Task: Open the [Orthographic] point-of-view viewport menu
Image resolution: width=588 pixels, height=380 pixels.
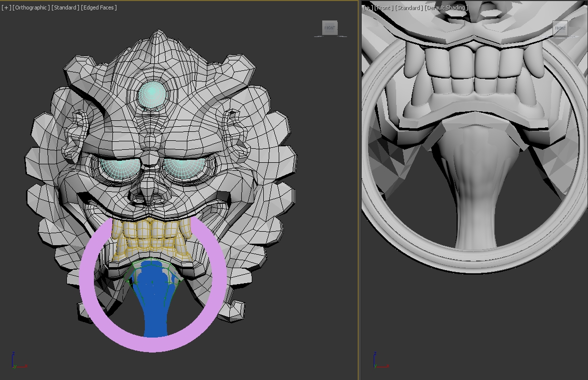Action: pyautogui.click(x=31, y=7)
